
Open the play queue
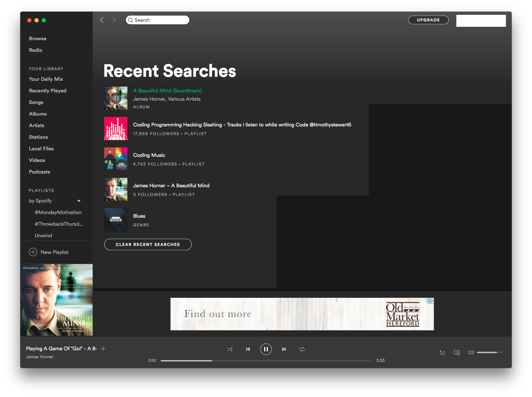click(x=442, y=352)
